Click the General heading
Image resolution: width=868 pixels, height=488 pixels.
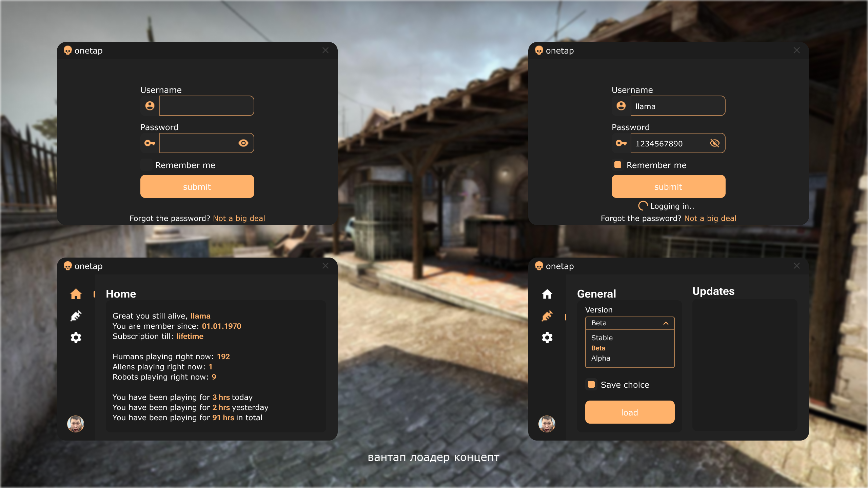pos(596,294)
